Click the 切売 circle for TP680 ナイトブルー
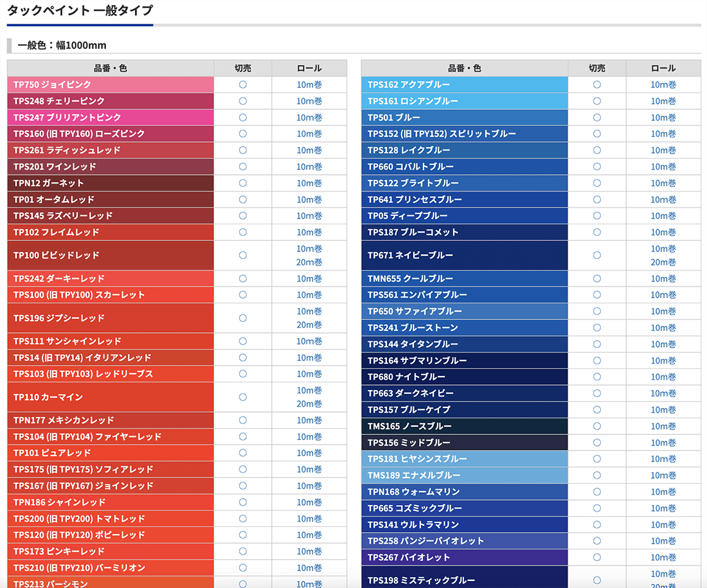707x588 pixels. [x=597, y=377]
